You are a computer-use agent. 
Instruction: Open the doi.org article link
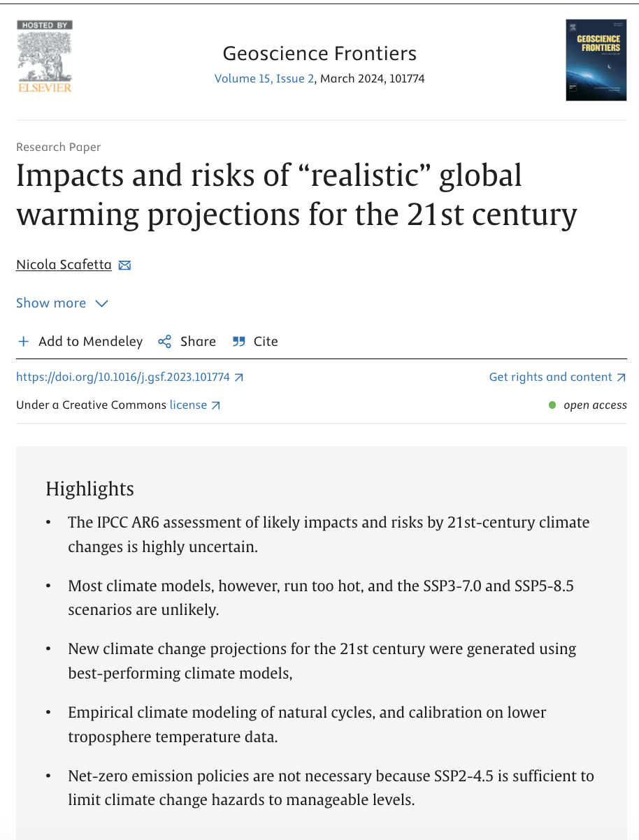click(x=123, y=377)
